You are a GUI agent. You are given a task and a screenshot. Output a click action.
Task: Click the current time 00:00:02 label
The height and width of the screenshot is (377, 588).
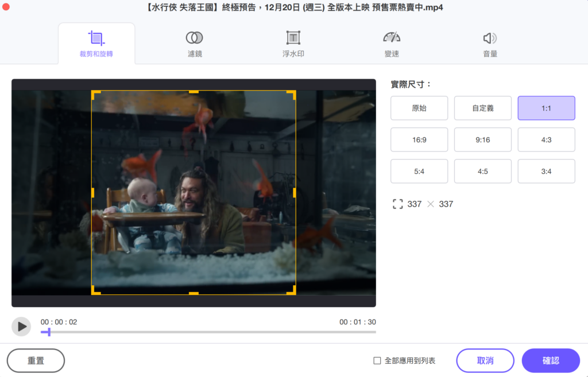click(59, 322)
